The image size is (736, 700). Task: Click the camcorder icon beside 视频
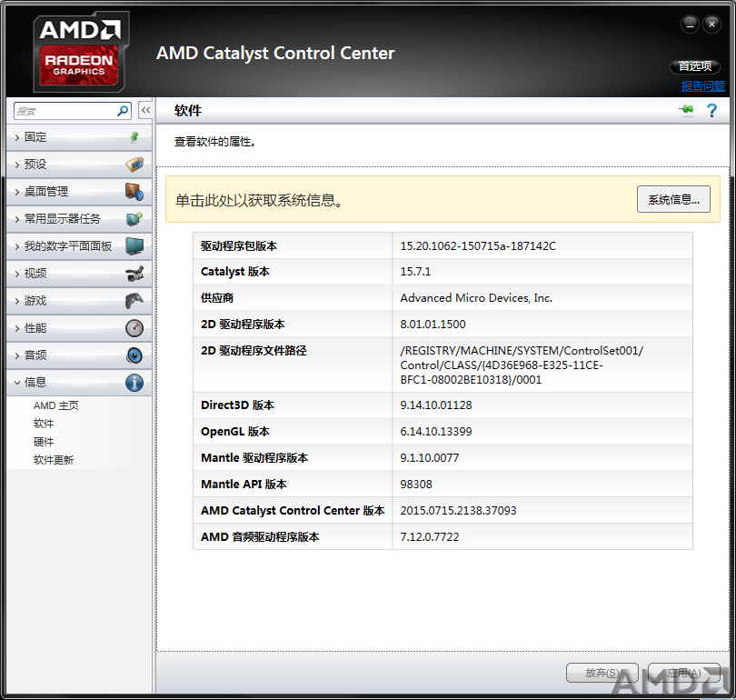coord(134,274)
